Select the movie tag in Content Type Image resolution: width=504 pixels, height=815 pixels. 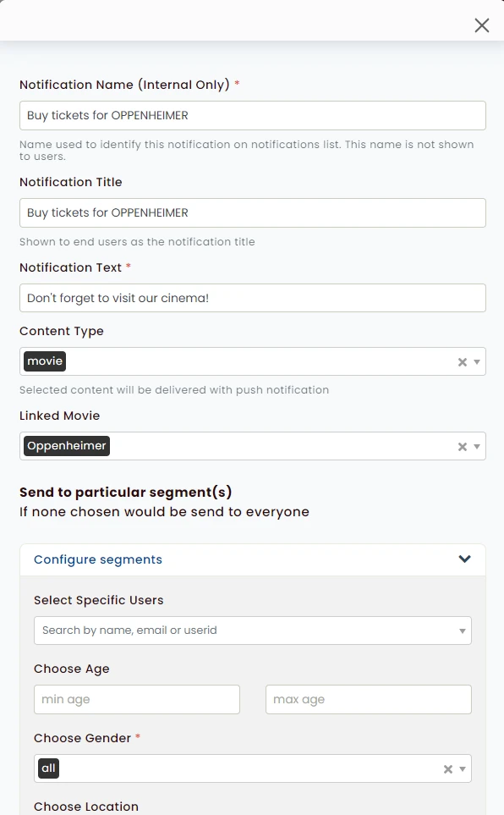(x=45, y=361)
